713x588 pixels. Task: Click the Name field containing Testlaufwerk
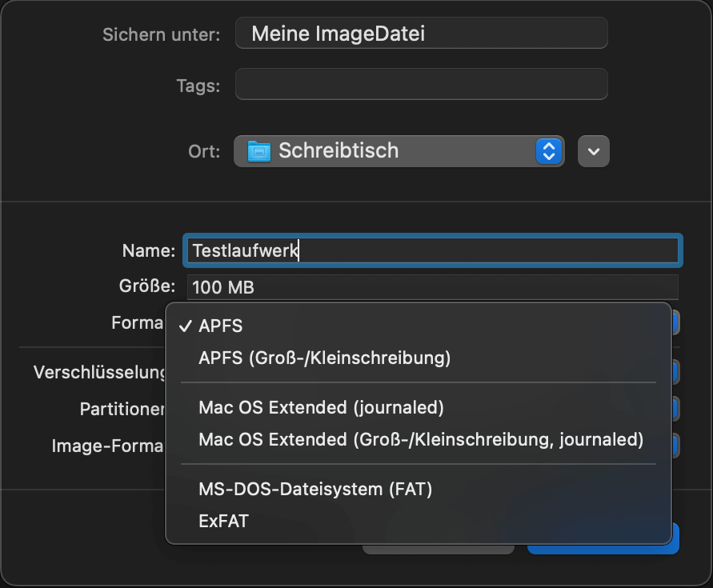[432, 250]
